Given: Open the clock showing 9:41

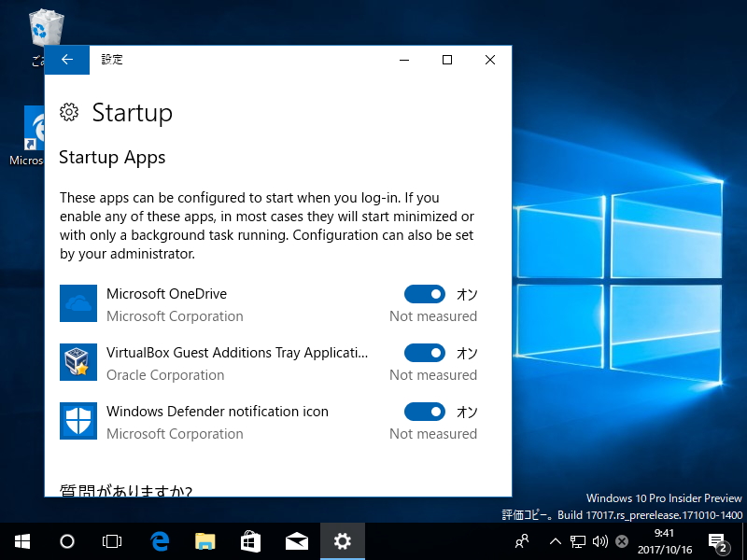Looking at the screenshot, I should click(x=665, y=541).
